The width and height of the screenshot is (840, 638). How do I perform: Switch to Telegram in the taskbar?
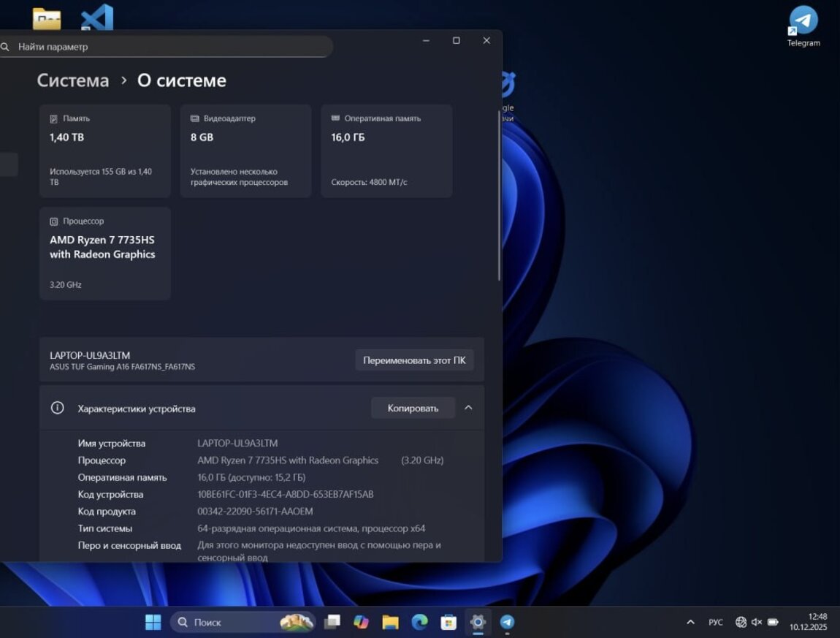coord(507,622)
